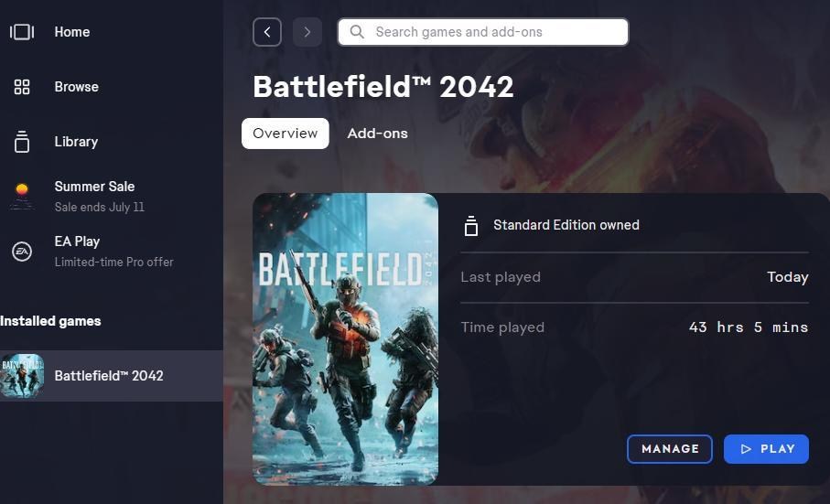Click the magnifier search icon
The height and width of the screenshot is (504, 830).
(357, 32)
